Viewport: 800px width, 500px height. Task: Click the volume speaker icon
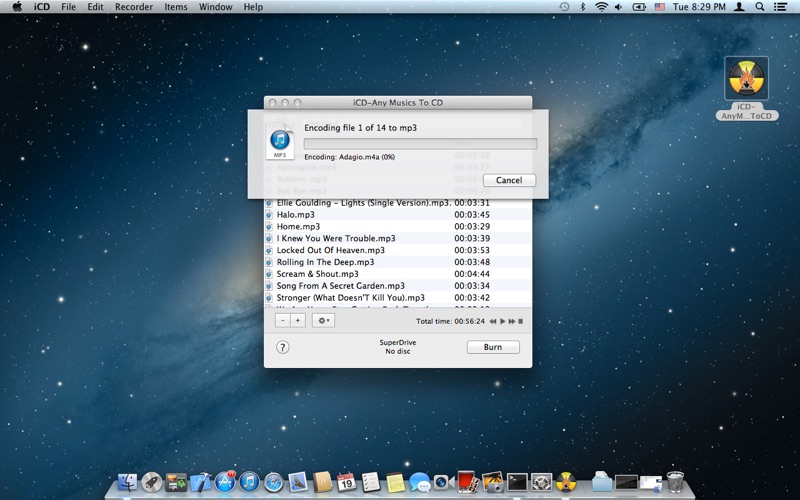(619, 7)
